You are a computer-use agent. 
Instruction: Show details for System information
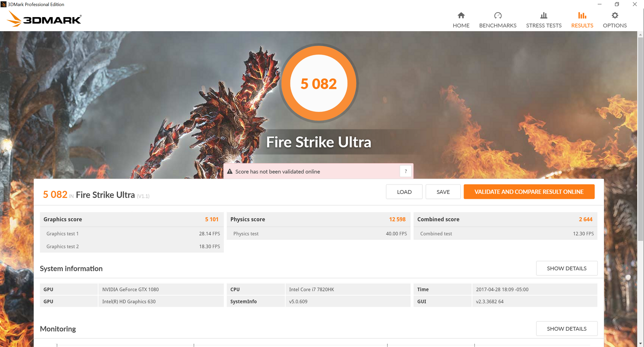(567, 268)
